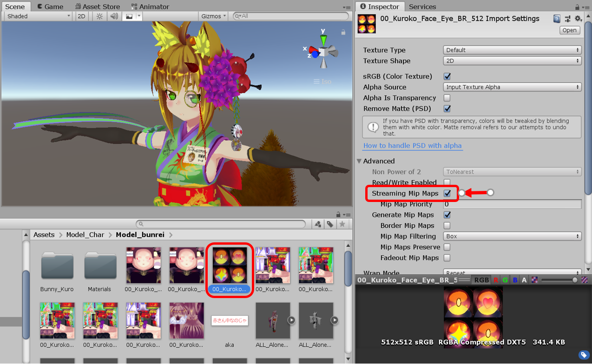Toggle scene audio speaker icon

point(114,16)
